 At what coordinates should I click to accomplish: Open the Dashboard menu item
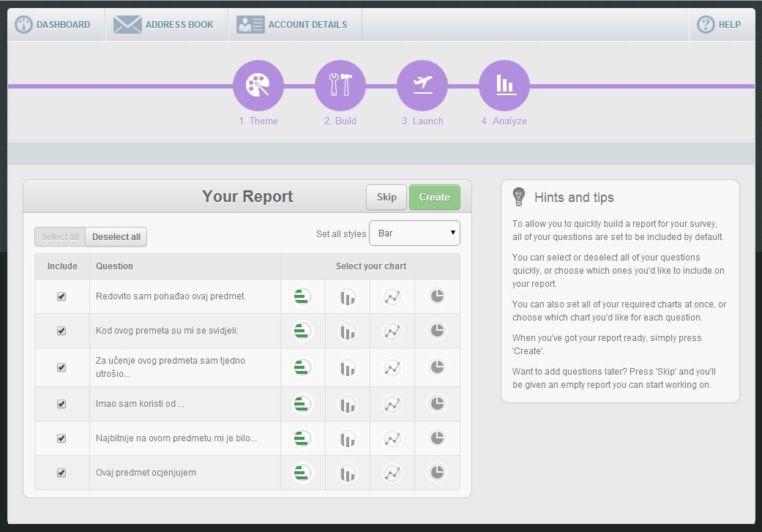point(53,24)
